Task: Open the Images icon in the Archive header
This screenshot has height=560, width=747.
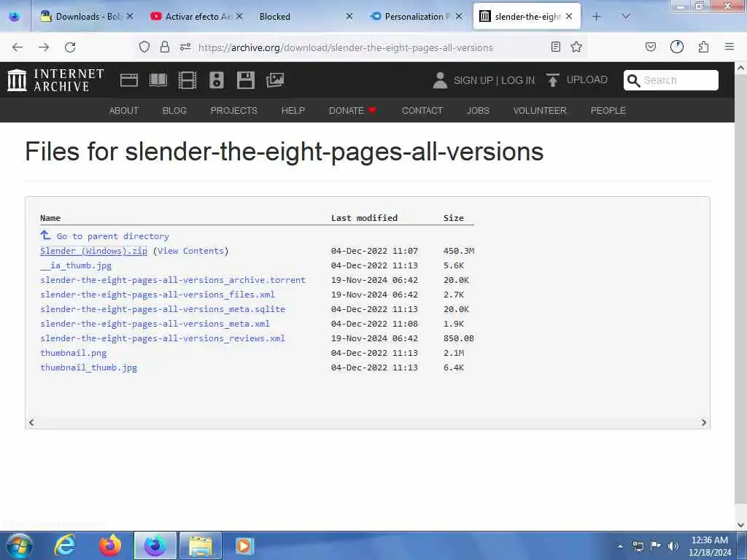Action: tap(275, 80)
